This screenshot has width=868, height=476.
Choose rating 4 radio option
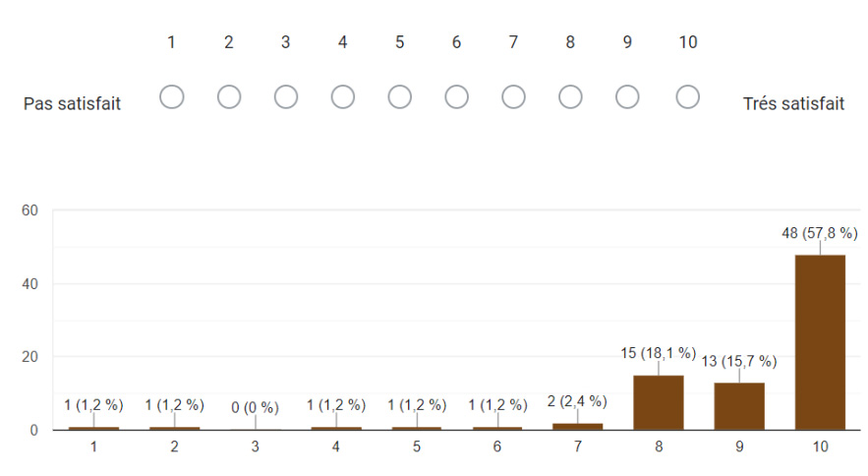tap(343, 97)
